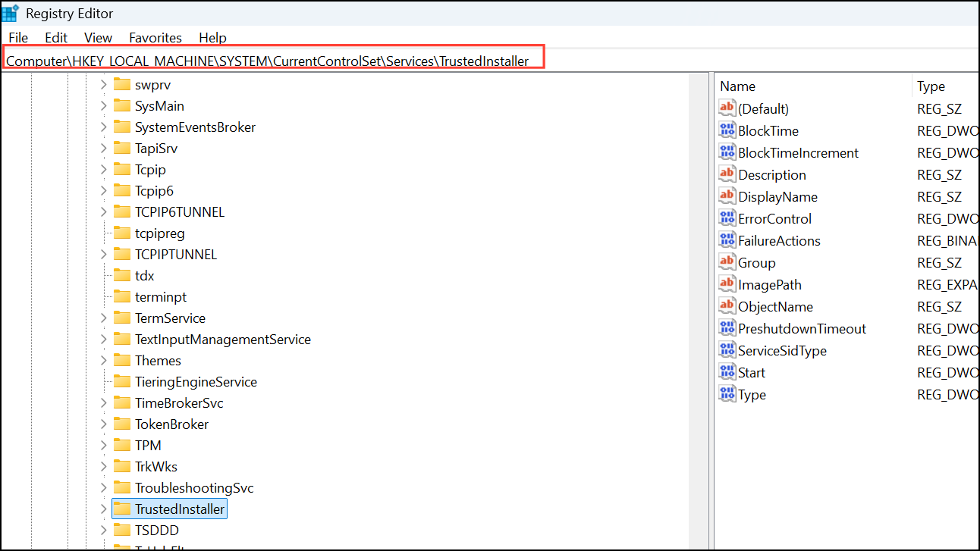Select the tdx folder icon
Screen dimensions: 980x551
[x=122, y=275]
